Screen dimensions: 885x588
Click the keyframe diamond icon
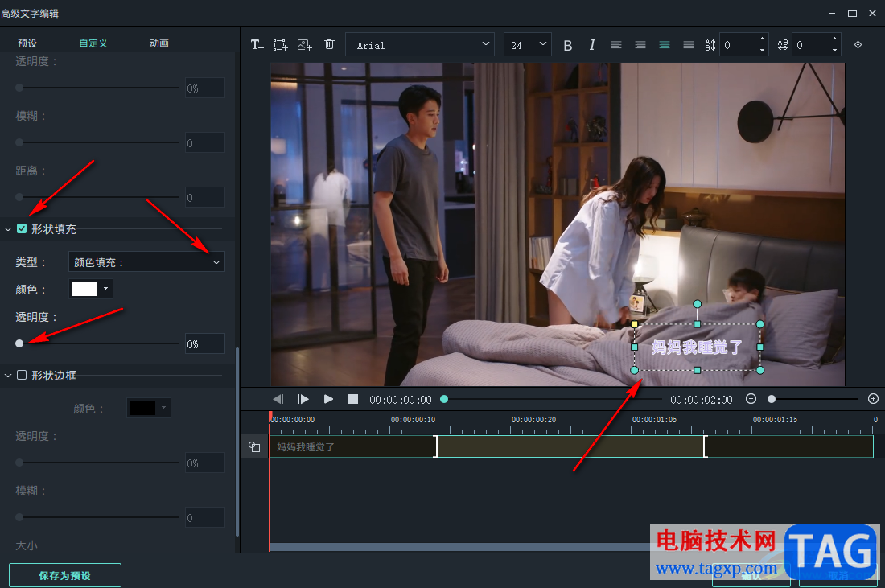coord(858,44)
